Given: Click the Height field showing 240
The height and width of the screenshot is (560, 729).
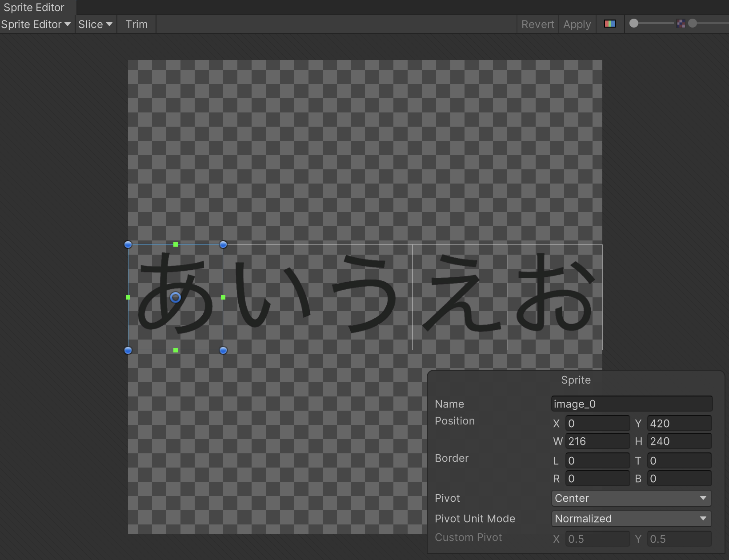Looking at the screenshot, I should coord(679,441).
